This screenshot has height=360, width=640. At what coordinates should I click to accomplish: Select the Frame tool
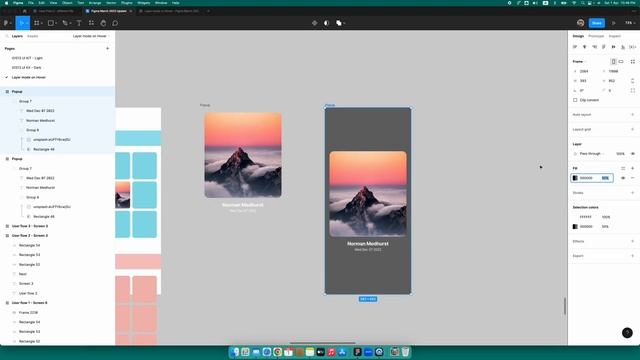tap(37, 23)
